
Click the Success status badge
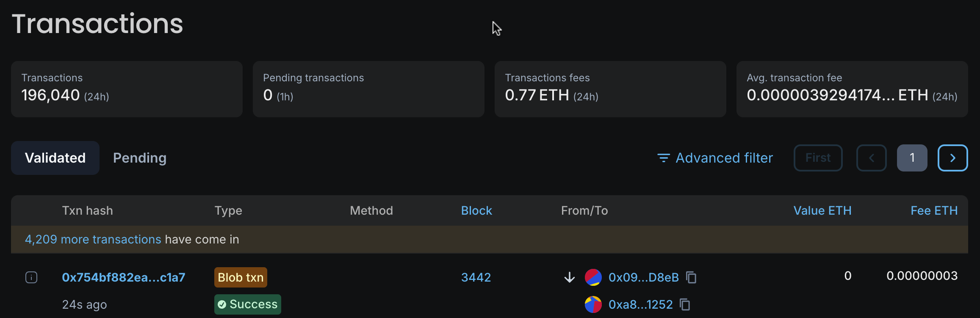pyautogui.click(x=247, y=304)
